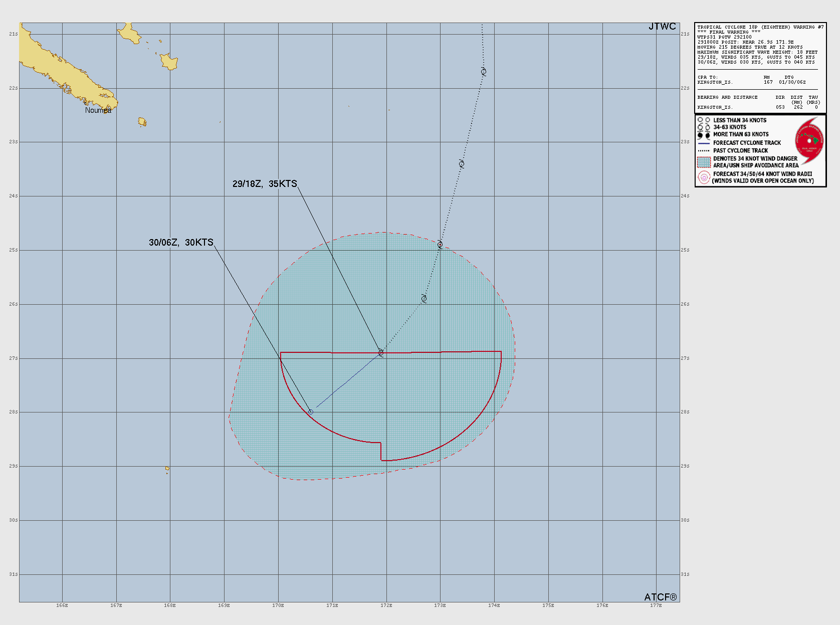This screenshot has width=840, height=625.
Task: Click the forecast position marker for 30/06Z
Action: pos(311,412)
